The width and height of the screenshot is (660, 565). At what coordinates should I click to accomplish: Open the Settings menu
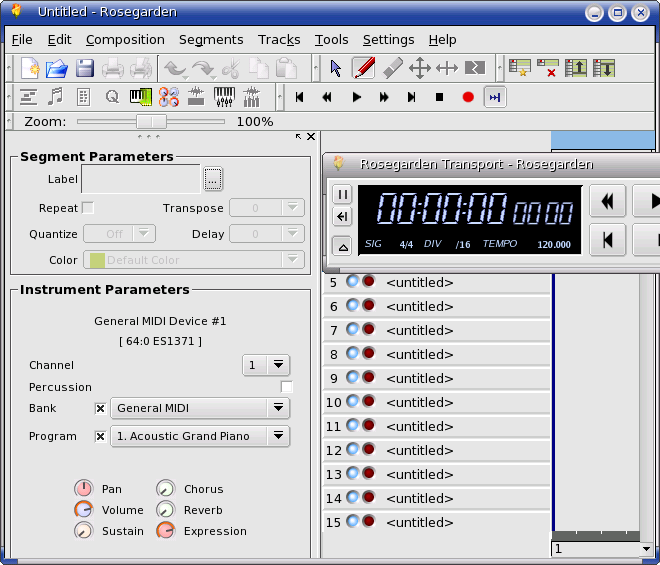tap(389, 40)
